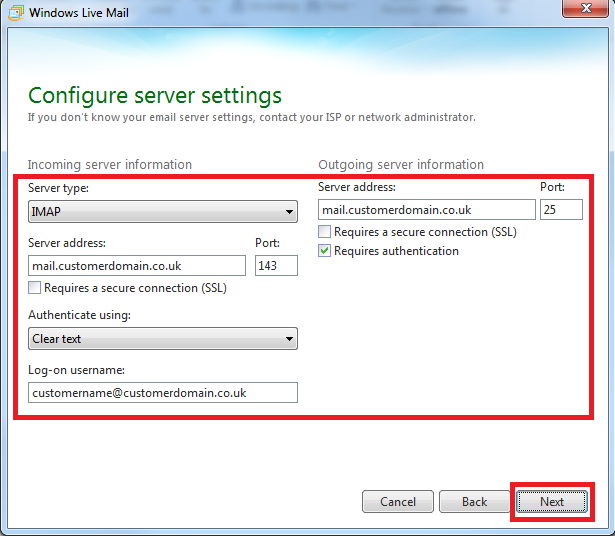Click the Configure server settings heading

155,96
